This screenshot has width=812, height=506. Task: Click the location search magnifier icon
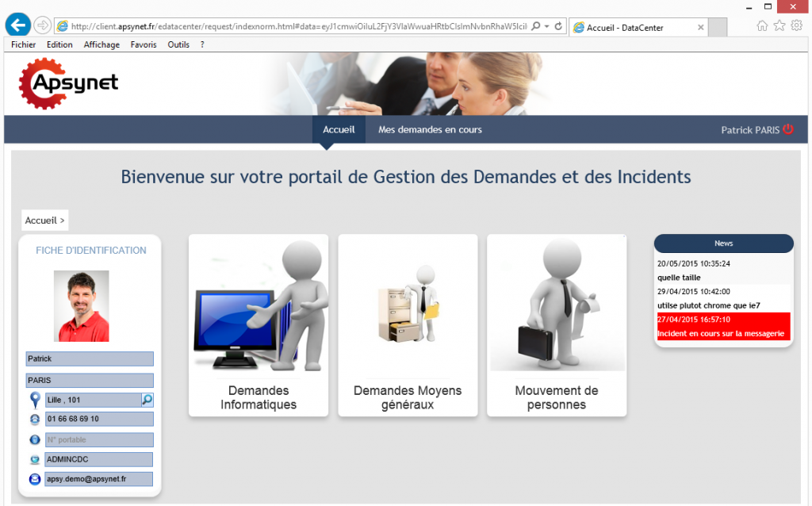pos(147,400)
